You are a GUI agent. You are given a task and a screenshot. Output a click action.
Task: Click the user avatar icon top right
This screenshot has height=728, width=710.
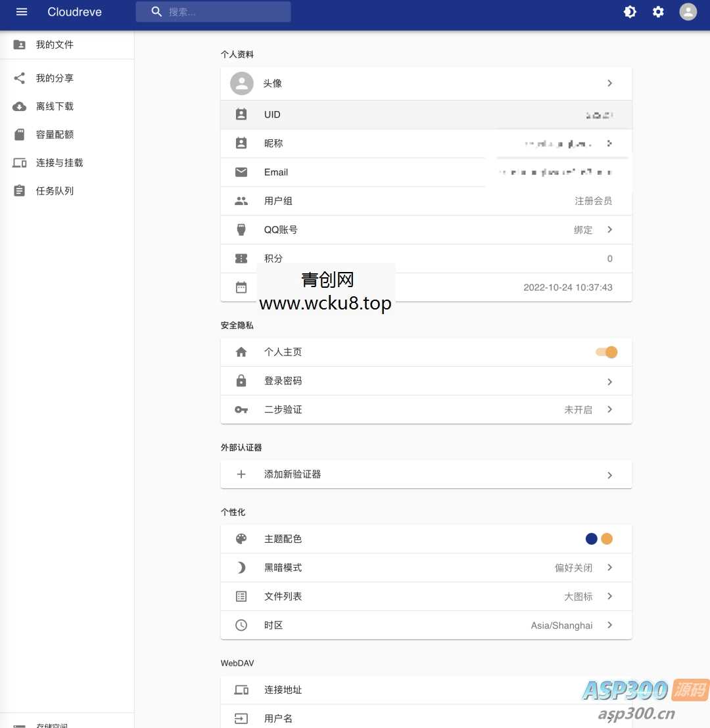pos(688,12)
